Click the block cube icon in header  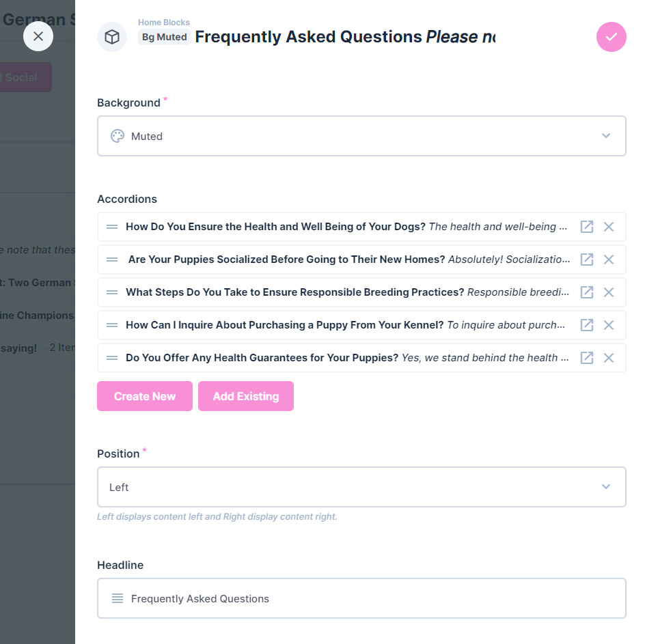click(x=112, y=37)
